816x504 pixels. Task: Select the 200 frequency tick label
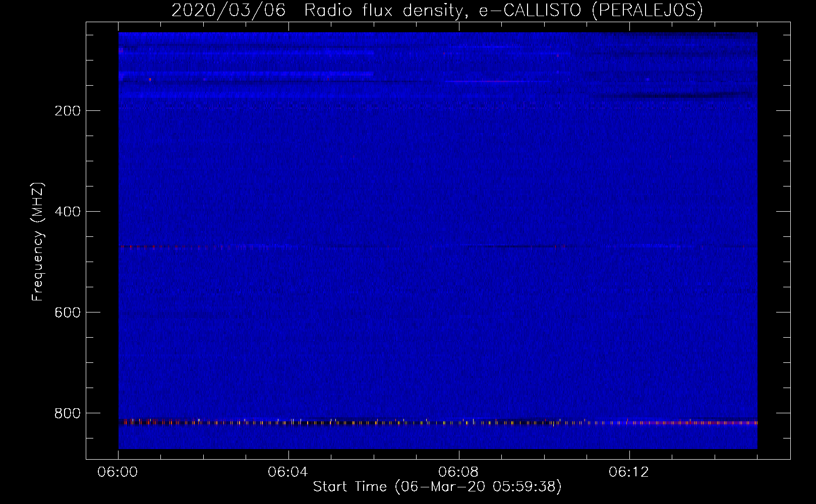tap(67, 111)
